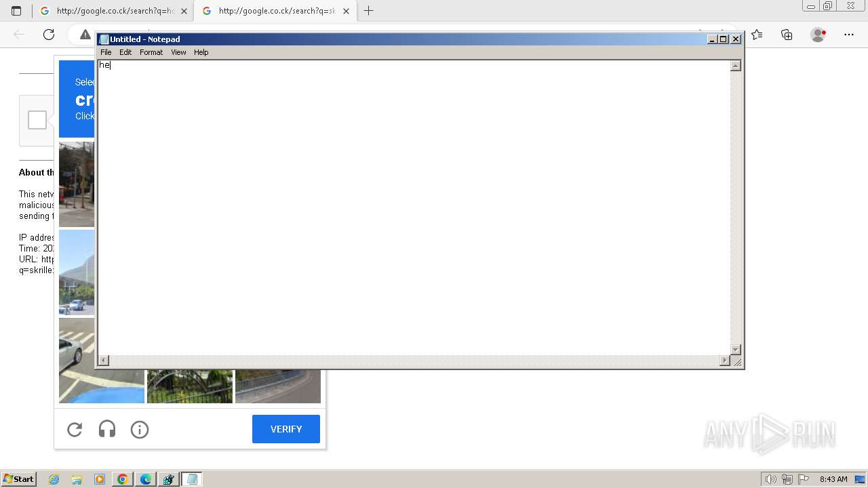The image size is (868, 488).
Task: Click the 8:43 AM taskbar clock
Action: click(833, 479)
